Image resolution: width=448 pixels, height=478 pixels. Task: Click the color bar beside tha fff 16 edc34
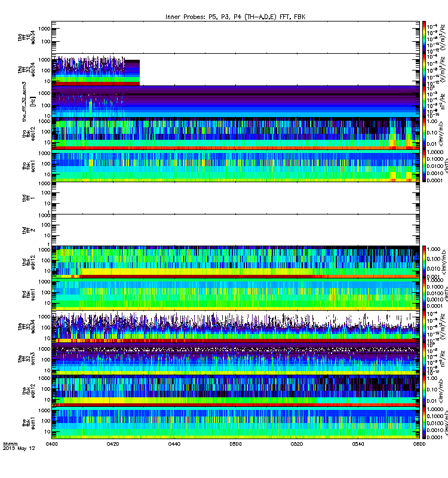coord(424,37)
